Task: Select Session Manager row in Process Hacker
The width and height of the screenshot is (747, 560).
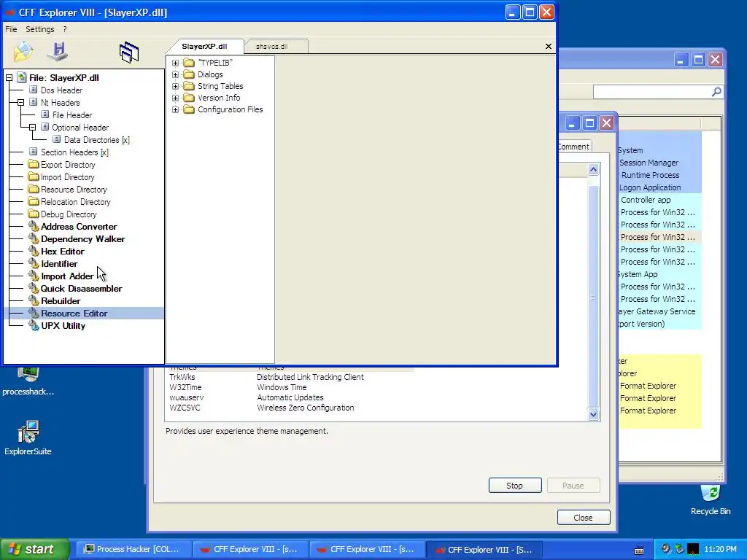Action: coord(659,163)
